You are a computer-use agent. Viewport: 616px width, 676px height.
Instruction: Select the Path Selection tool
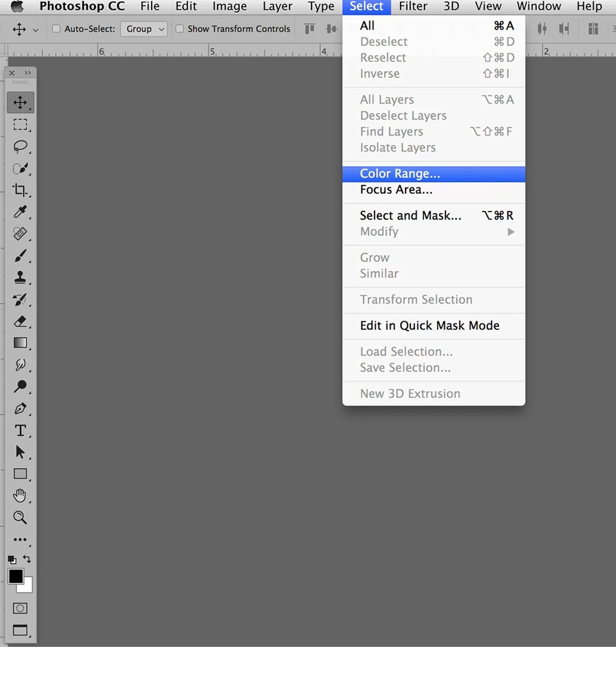click(20, 452)
